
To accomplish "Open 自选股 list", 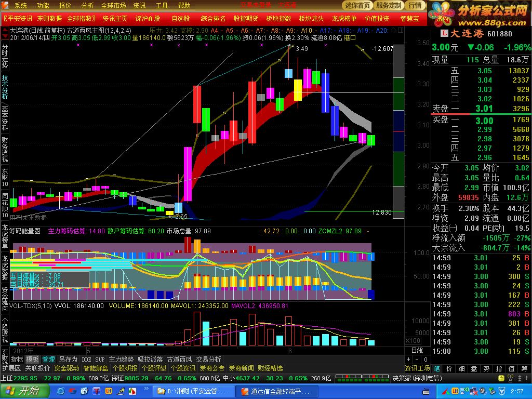I will point(180,18).
